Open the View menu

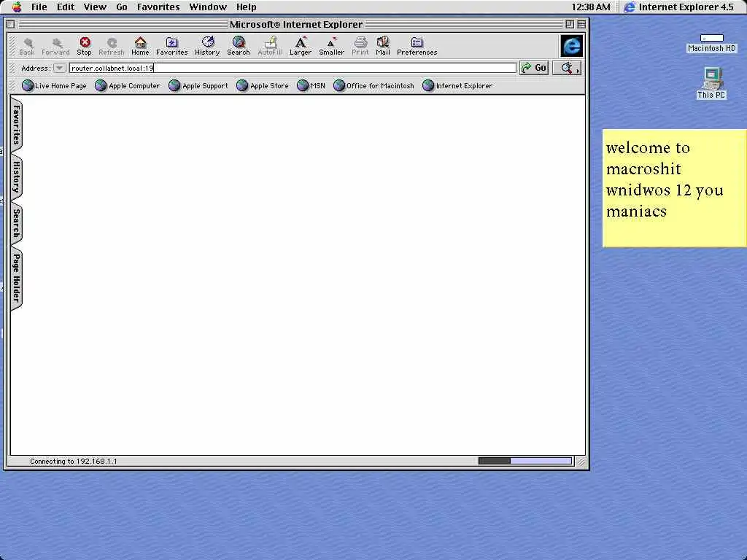point(95,7)
